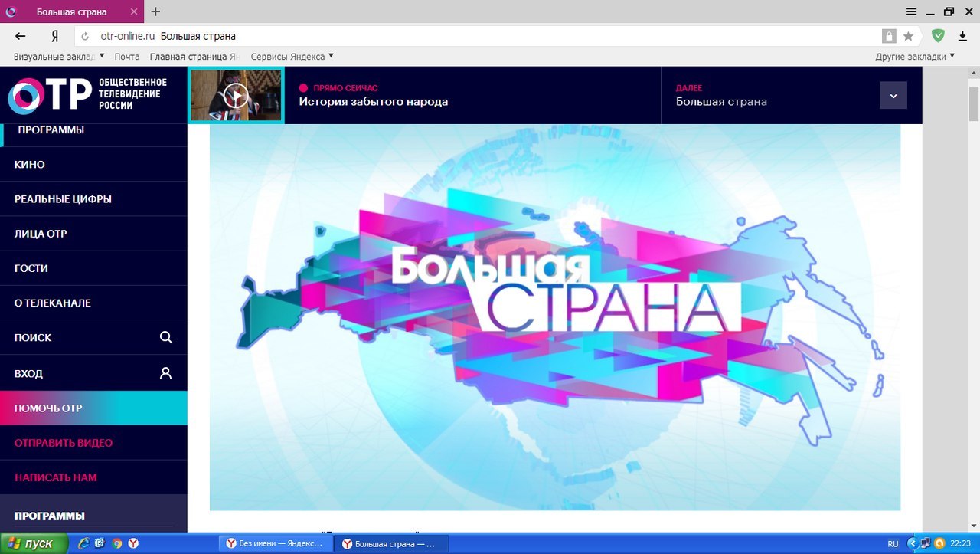Click the taskbar clock showing 22:23

tap(960, 543)
